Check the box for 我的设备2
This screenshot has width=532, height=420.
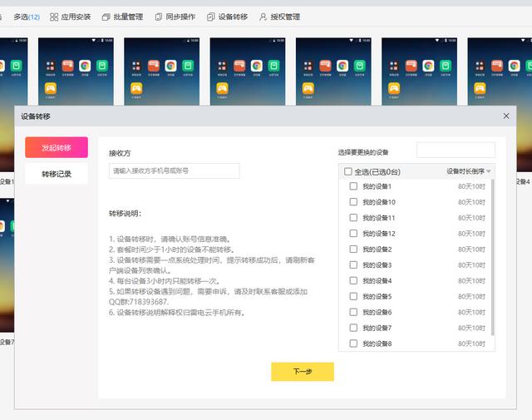(x=353, y=249)
